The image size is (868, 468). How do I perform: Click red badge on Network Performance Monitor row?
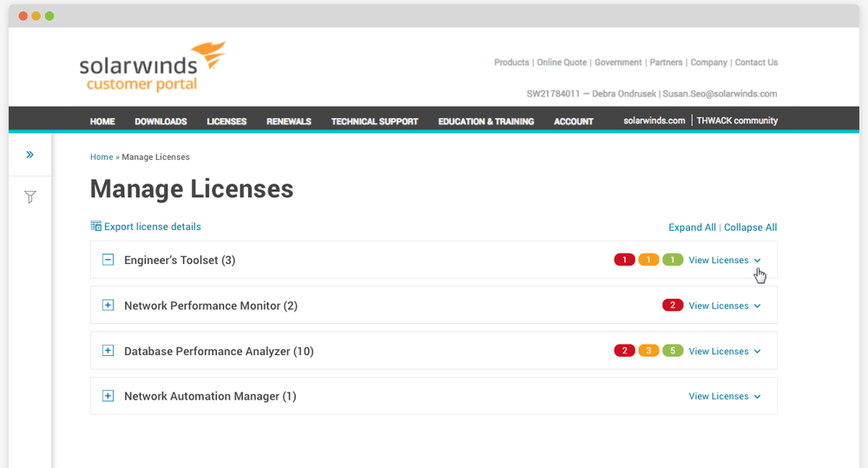coord(673,305)
